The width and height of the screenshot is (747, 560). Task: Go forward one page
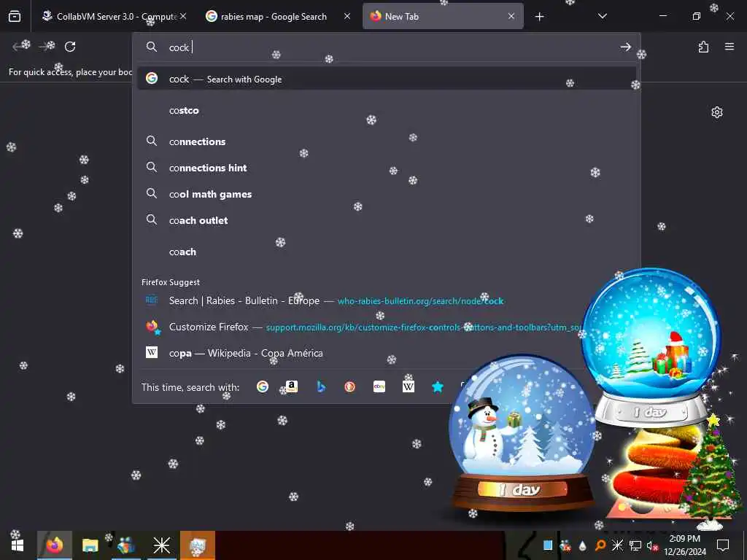tap(44, 47)
